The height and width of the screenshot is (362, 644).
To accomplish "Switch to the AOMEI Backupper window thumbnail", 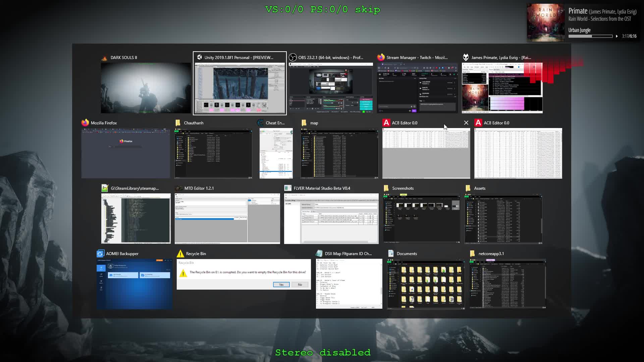I will (135, 284).
